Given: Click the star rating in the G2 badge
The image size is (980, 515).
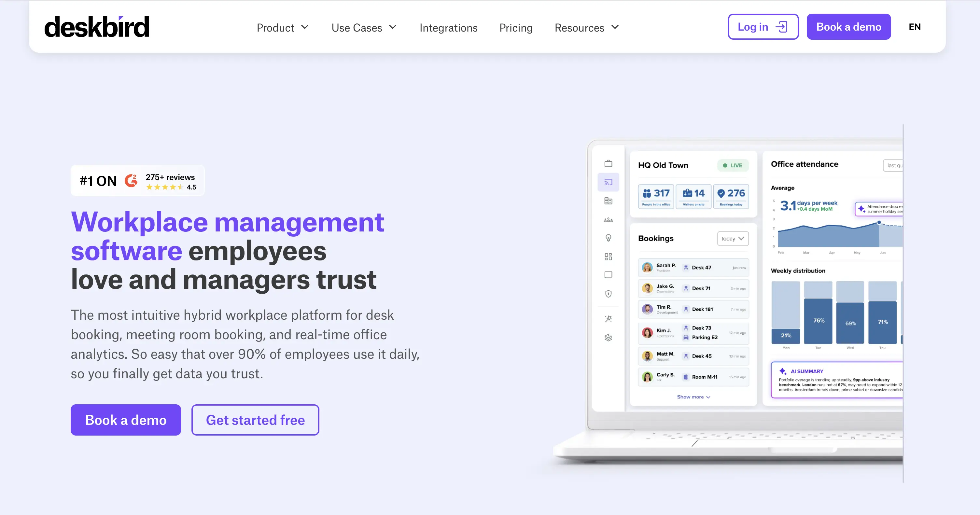Looking at the screenshot, I should point(165,187).
